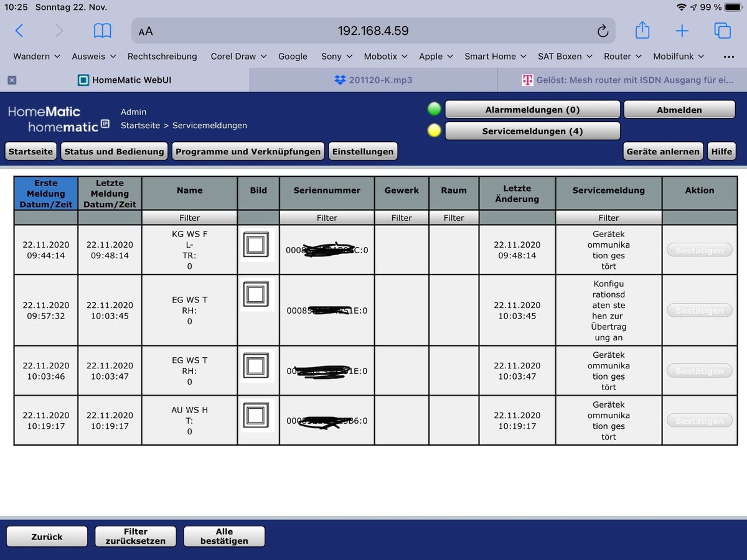Tap Safari back arrow
This screenshot has height=560, width=747.
pos(19,30)
